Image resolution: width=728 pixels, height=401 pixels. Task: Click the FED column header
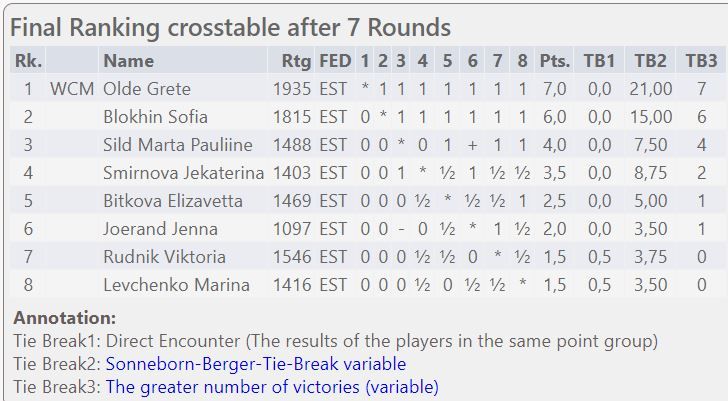[x=335, y=61]
